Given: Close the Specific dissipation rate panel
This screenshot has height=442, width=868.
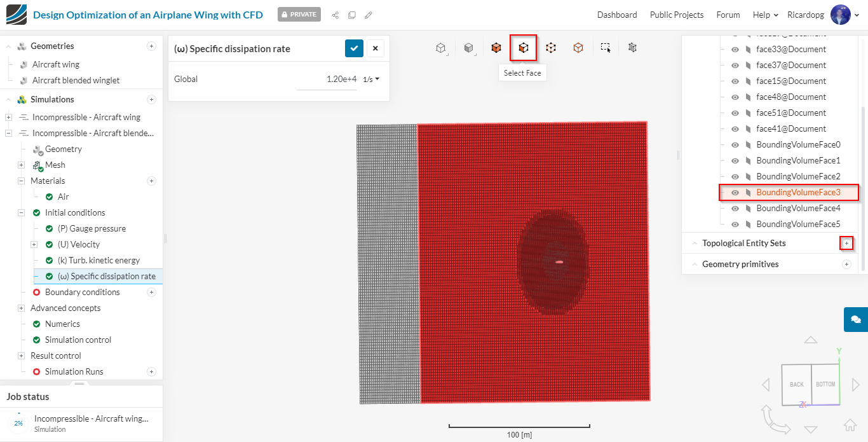Looking at the screenshot, I should 375,48.
